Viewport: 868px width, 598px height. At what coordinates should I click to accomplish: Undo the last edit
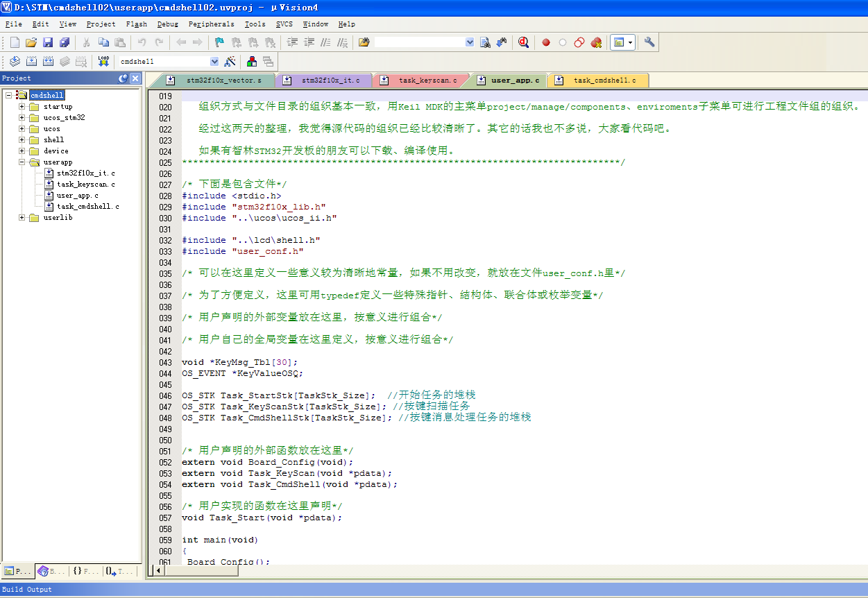[x=142, y=42]
